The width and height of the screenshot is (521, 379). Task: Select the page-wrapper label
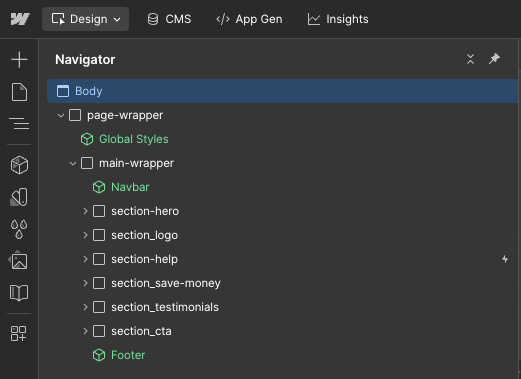[125, 115]
